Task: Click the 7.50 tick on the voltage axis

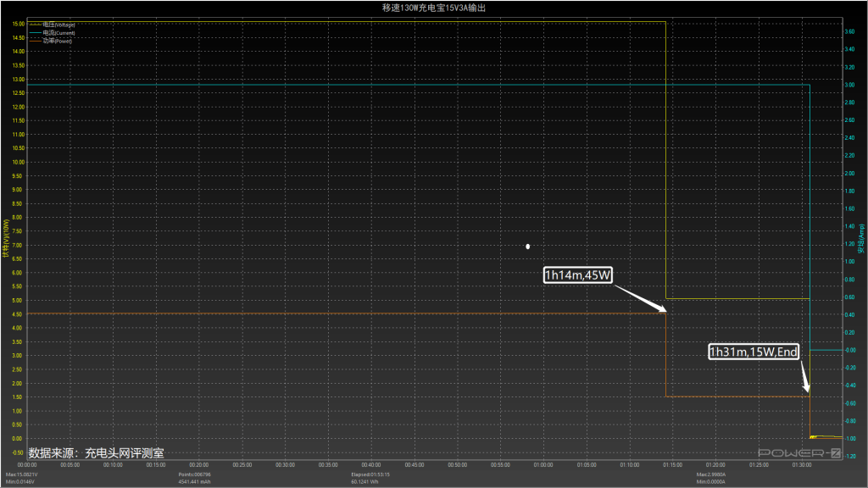Action: [x=19, y=231]
